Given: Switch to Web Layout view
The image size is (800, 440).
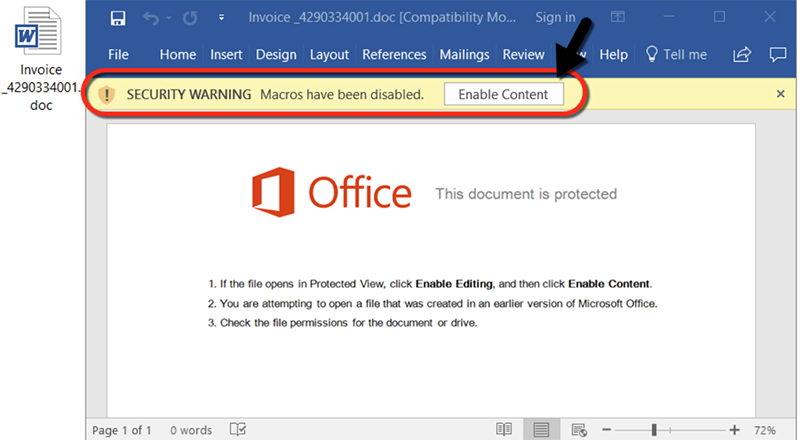Looking at the screenshot, I should point(578,430).
